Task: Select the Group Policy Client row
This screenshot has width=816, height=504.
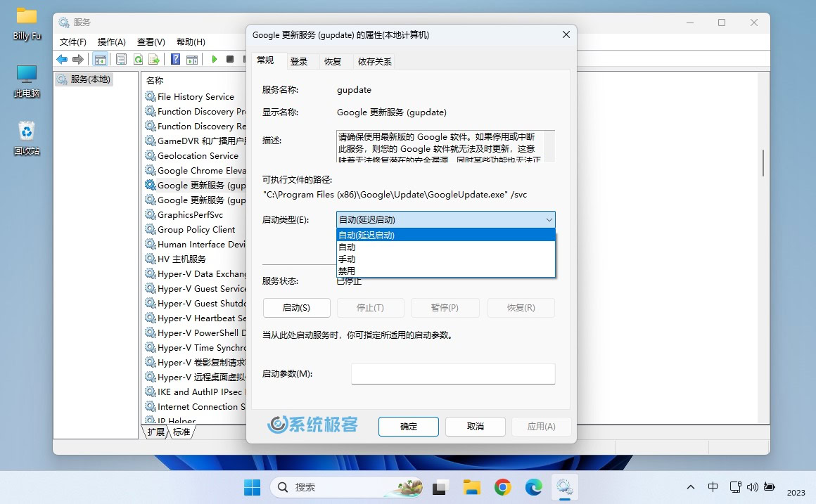Action: coord(195,229)
